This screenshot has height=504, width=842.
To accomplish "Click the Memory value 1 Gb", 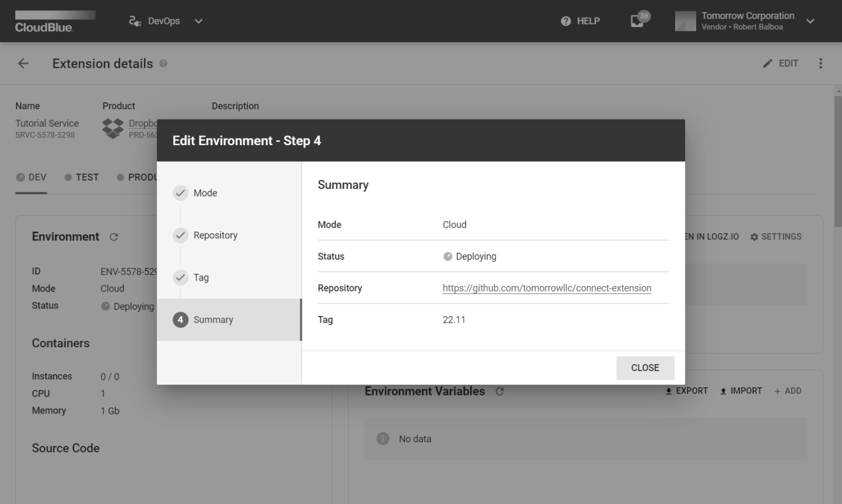I will 110,411.
